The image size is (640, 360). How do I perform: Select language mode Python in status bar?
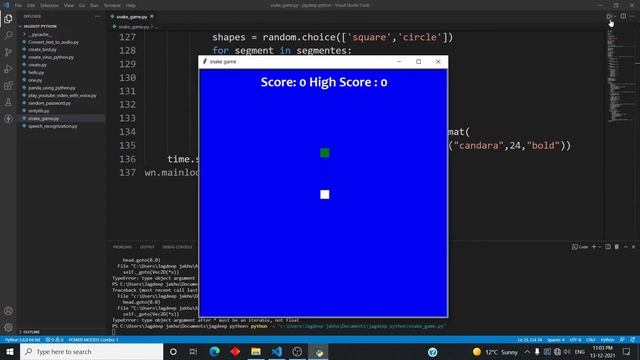(x=607, y=340)
